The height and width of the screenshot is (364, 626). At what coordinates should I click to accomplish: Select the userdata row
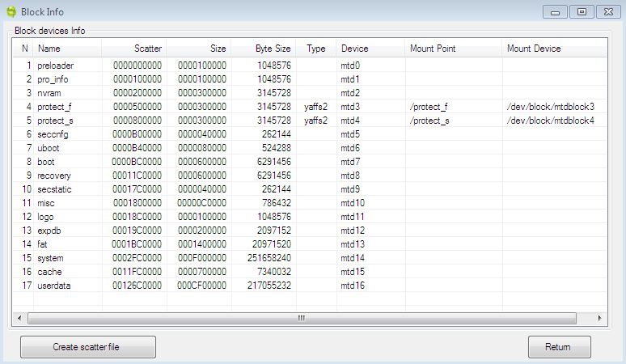pyautogui.click(x=310, y=286)
